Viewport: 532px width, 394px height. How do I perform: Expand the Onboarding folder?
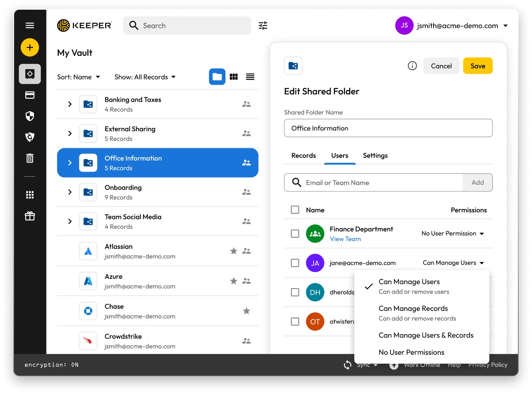pos(69,192)
